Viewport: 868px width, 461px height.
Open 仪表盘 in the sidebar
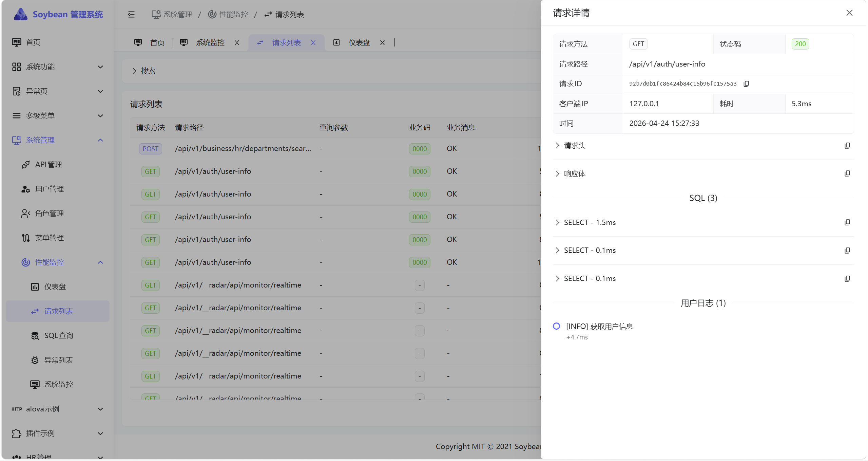[55, 287]
